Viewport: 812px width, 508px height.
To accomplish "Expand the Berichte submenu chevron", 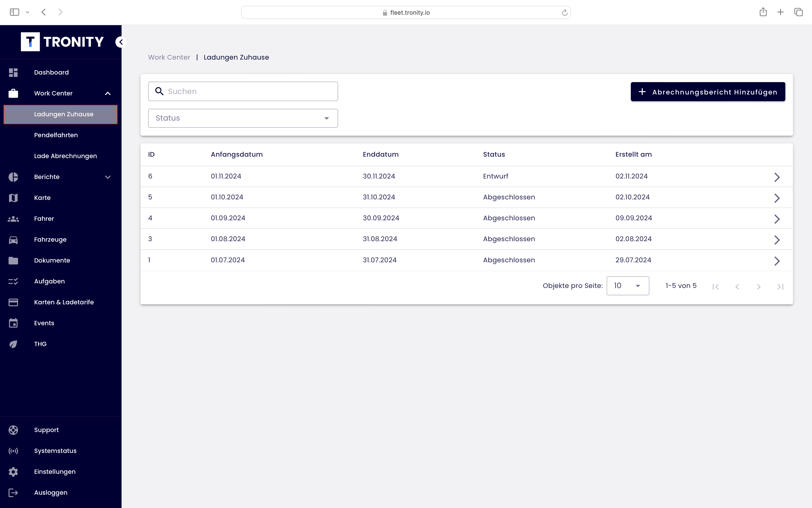I will pos(108,177).
